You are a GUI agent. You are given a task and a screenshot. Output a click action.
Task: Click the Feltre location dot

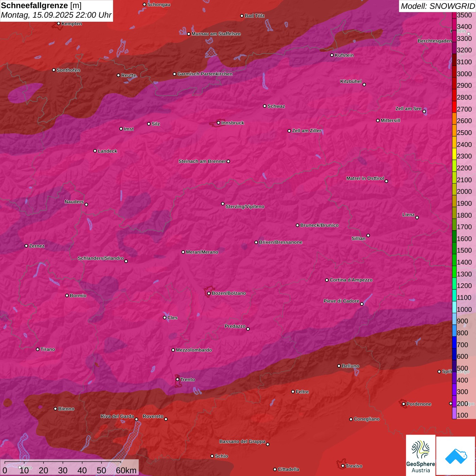(293, 392)
